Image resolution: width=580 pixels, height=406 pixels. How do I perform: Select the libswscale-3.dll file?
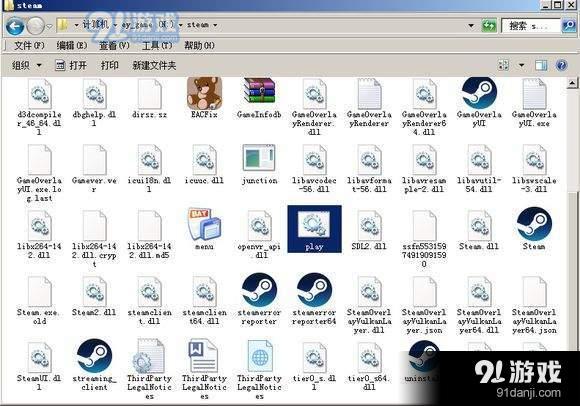(534, 169)
